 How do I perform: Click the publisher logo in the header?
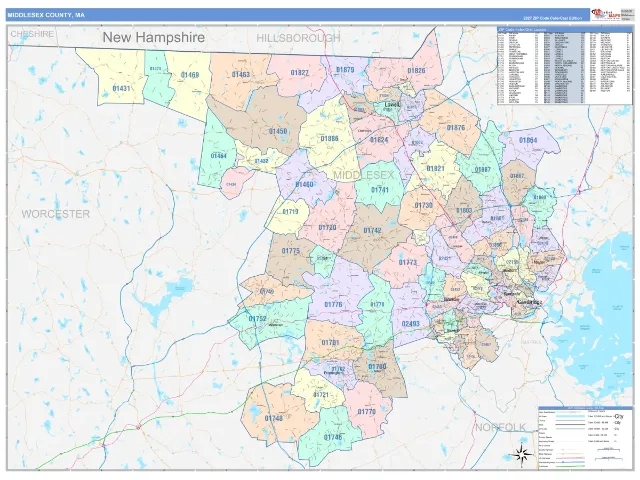605,14
